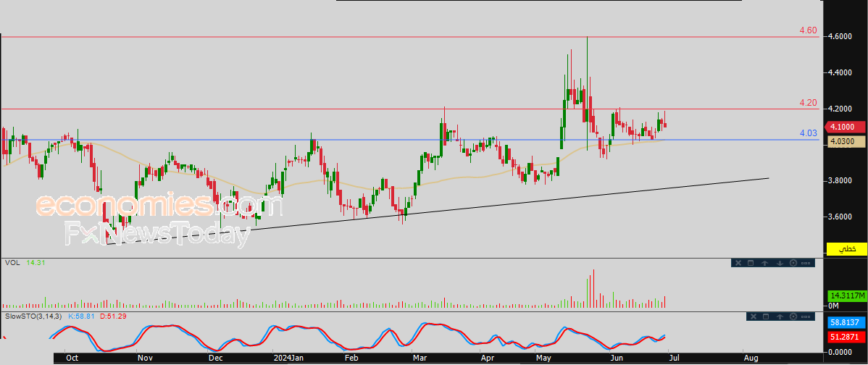The width and height of the screenshot is (868, 365).
Task: Select the VOL indicator label
Action: coord(12,263)
